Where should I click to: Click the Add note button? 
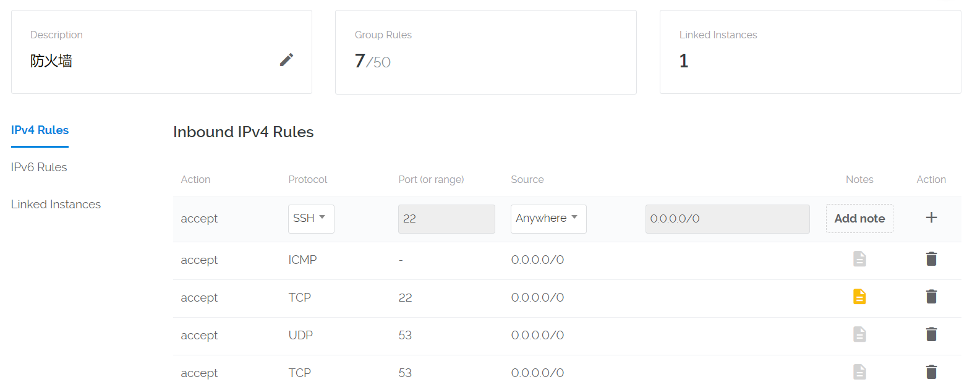point(859,219)
